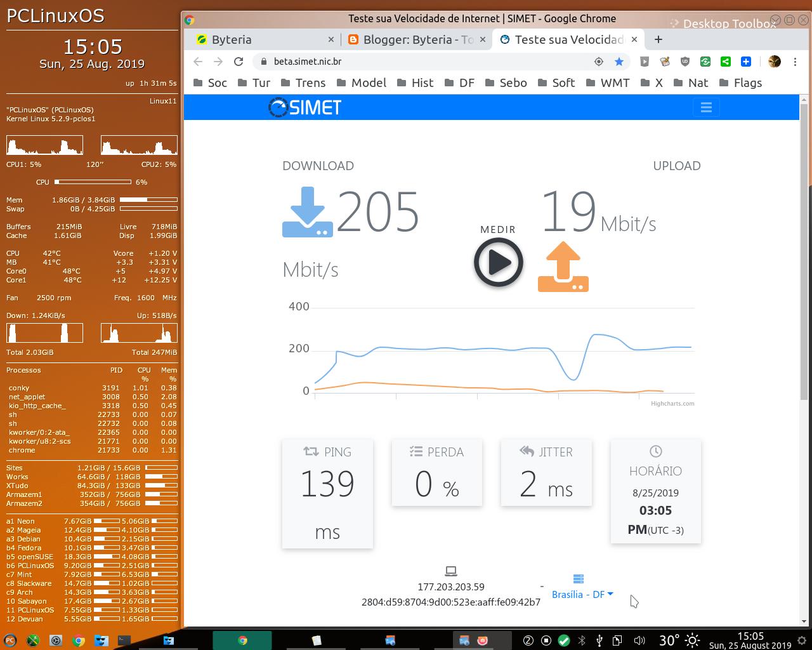Viewport: 812px width, 650px height.
Task: Open the DF bookmarks folder
Action: click(x=460, y=83)
